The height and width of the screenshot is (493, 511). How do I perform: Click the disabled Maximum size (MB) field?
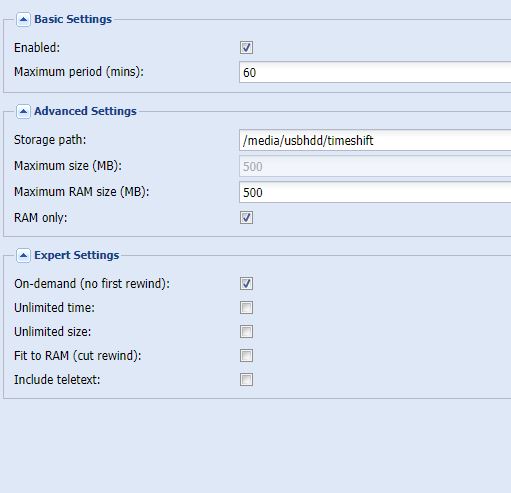point(375,166)
